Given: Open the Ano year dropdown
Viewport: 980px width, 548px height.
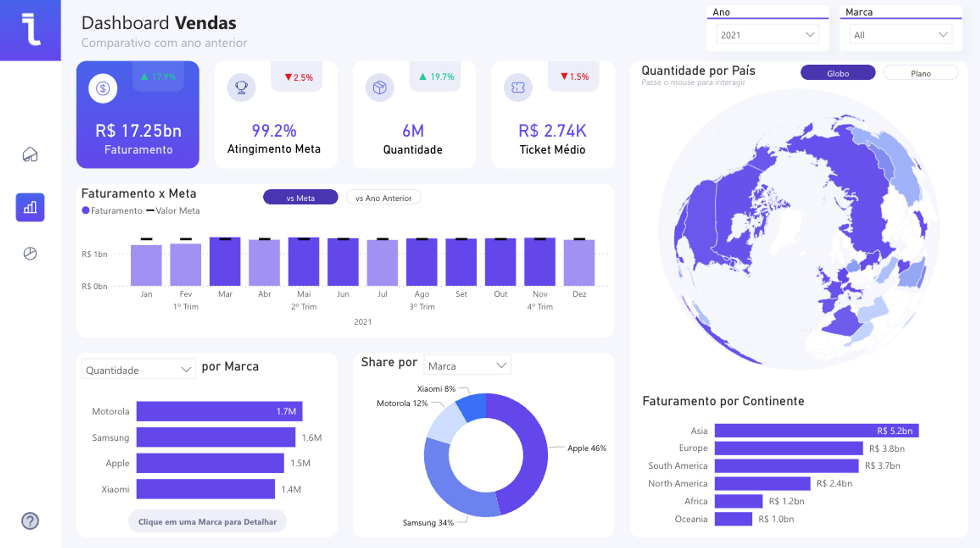Looking at the screenshot, I should 767,34.
